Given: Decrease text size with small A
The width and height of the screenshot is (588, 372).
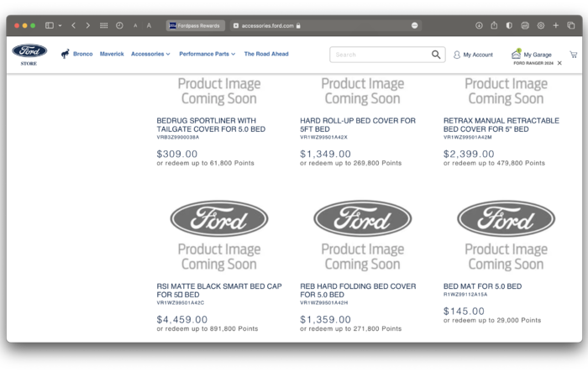Looking at the screenshot, I should (x=135, y=25).
